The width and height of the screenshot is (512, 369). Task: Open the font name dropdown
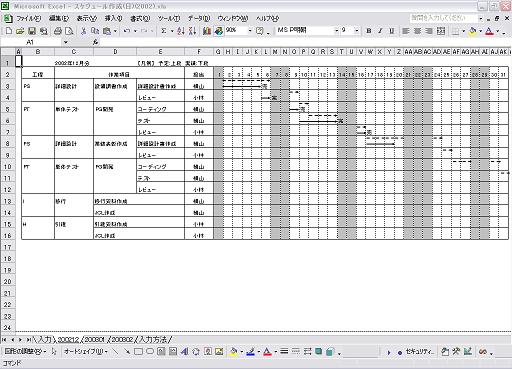click(x=337, y=31)
